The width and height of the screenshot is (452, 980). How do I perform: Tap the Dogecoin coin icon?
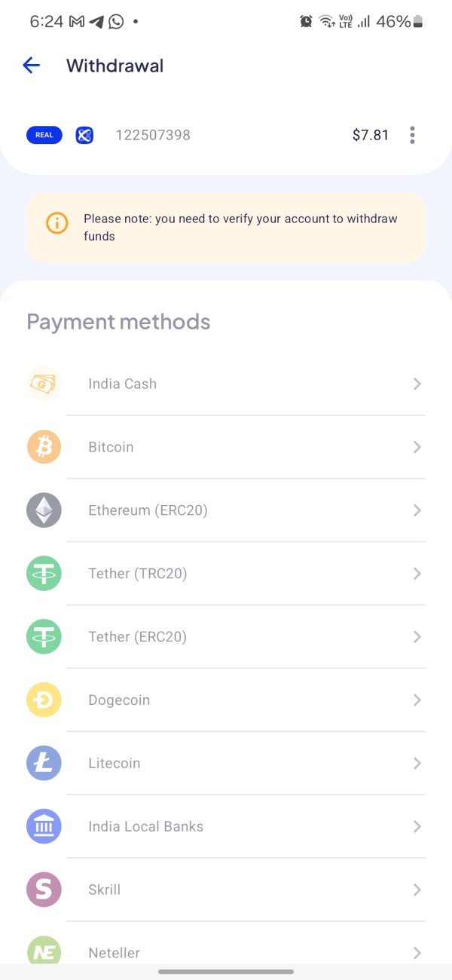click(x=44, y=700)
